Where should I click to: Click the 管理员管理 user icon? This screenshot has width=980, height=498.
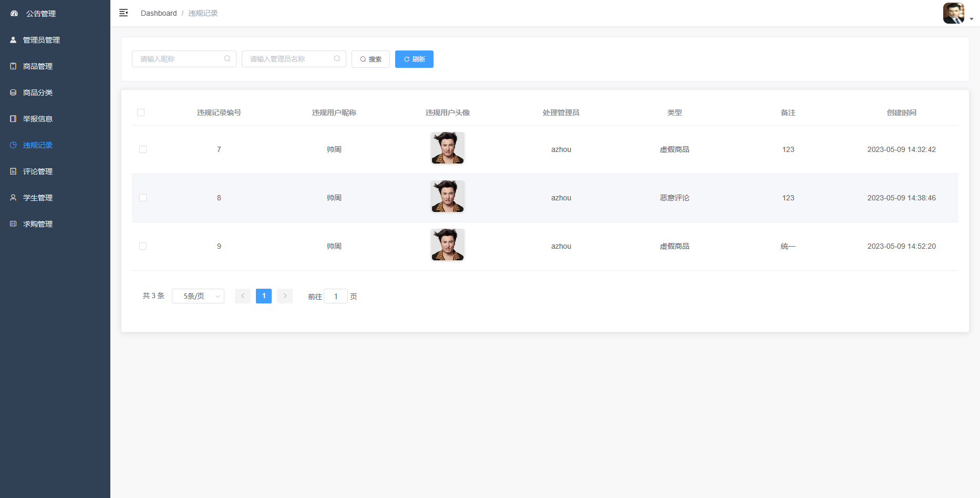click(x=13, y=40)
